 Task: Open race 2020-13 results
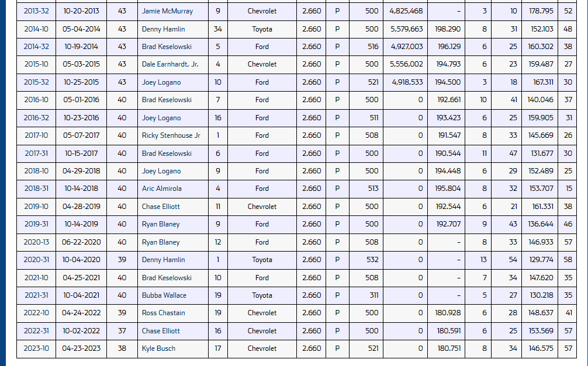(36, 242)
